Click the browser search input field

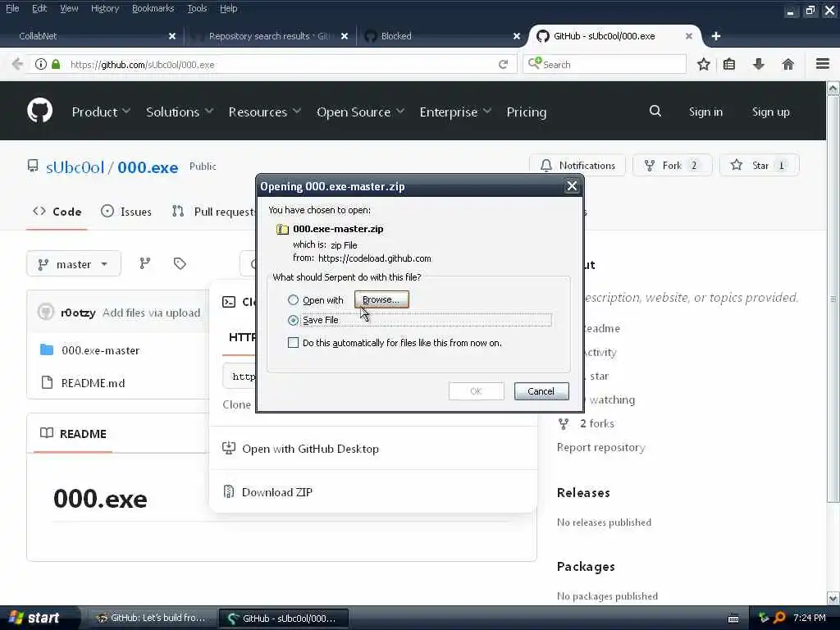[x=605, y=64]
